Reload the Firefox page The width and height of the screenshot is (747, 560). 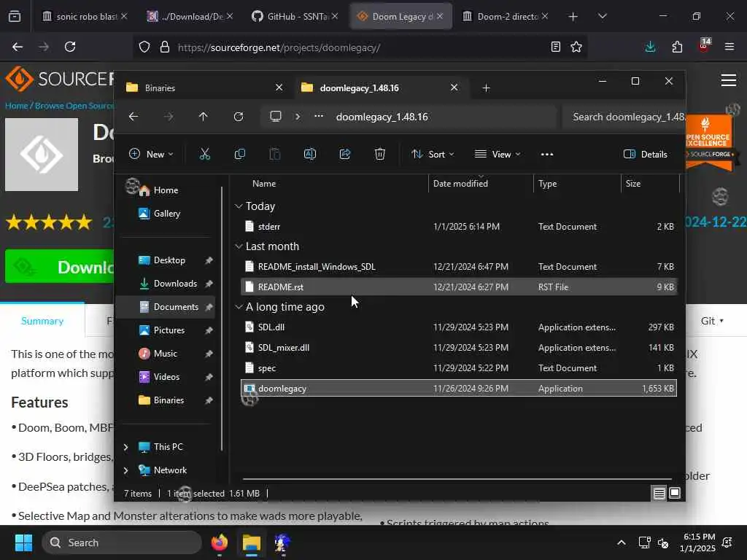click(x=70, y=47)
